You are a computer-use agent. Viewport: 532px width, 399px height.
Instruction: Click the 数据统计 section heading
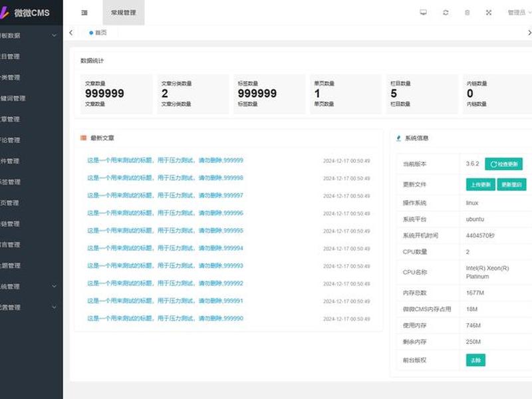pos(92,61)
